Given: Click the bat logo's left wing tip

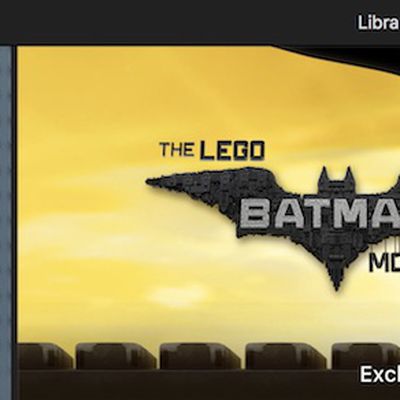Looking at the screenshot, I should pyautogui.click(x=154, y=182).
